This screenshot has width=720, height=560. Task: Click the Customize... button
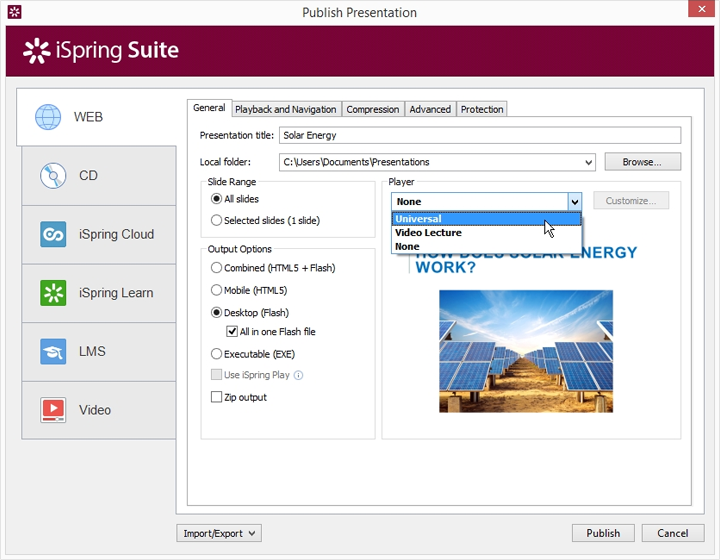631,201
